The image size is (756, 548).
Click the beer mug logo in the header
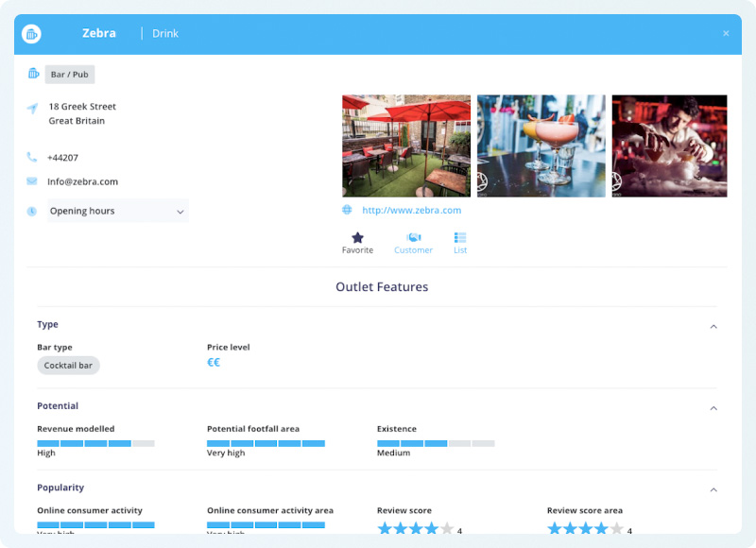[31, 34]
